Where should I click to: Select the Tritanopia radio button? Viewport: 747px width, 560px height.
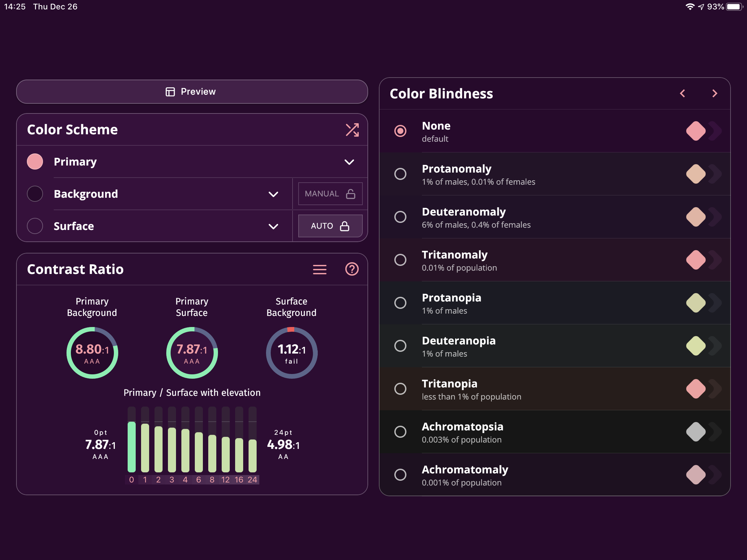coord(400,389)
